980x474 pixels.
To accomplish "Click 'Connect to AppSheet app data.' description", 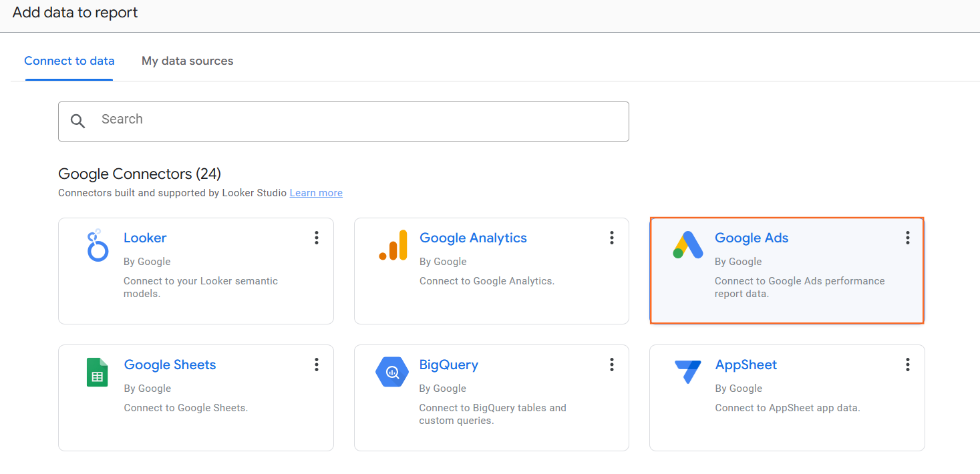I will click(x=788, y=408).
